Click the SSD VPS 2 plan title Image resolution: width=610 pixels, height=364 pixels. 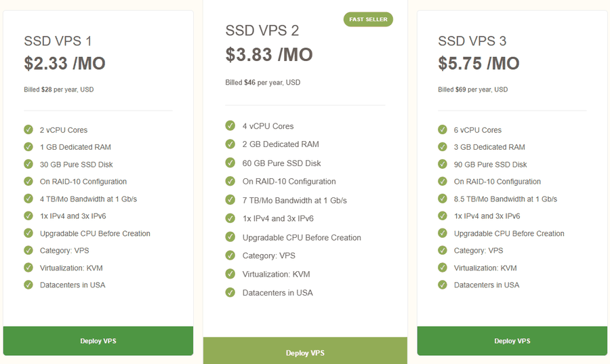262,31
